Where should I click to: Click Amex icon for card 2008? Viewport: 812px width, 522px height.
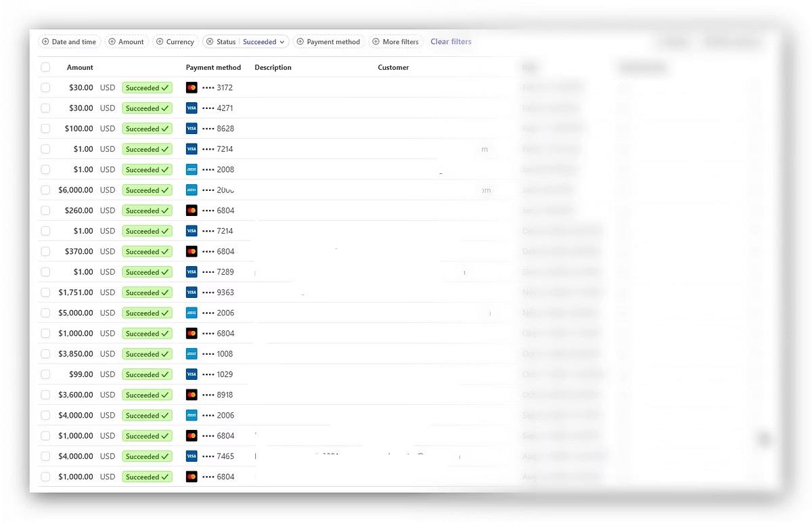coord(191,169)
